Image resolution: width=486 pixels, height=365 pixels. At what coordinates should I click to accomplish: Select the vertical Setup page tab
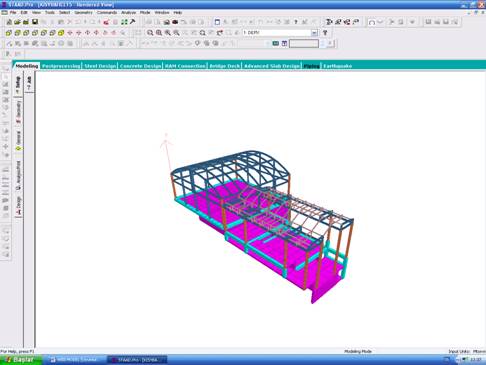18,85
